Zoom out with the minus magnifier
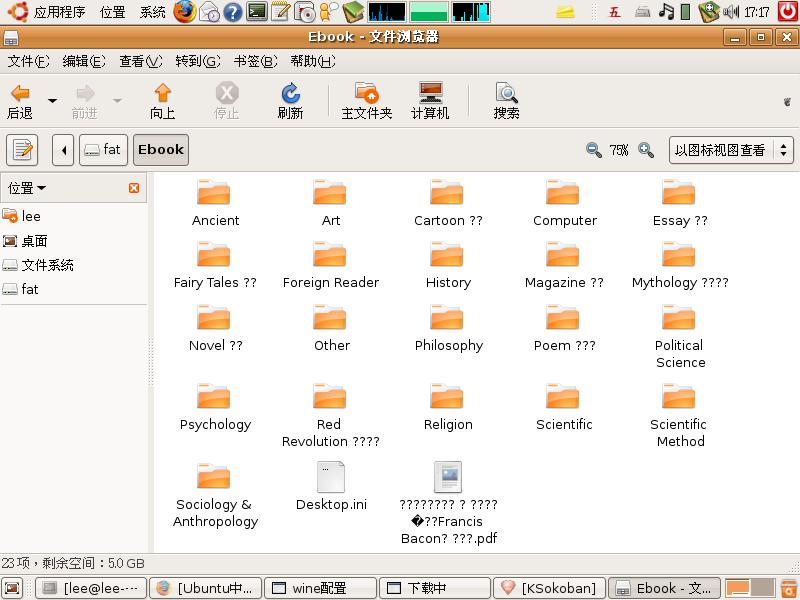This screenshot has width=800, height=600. [x=593, y=150]
